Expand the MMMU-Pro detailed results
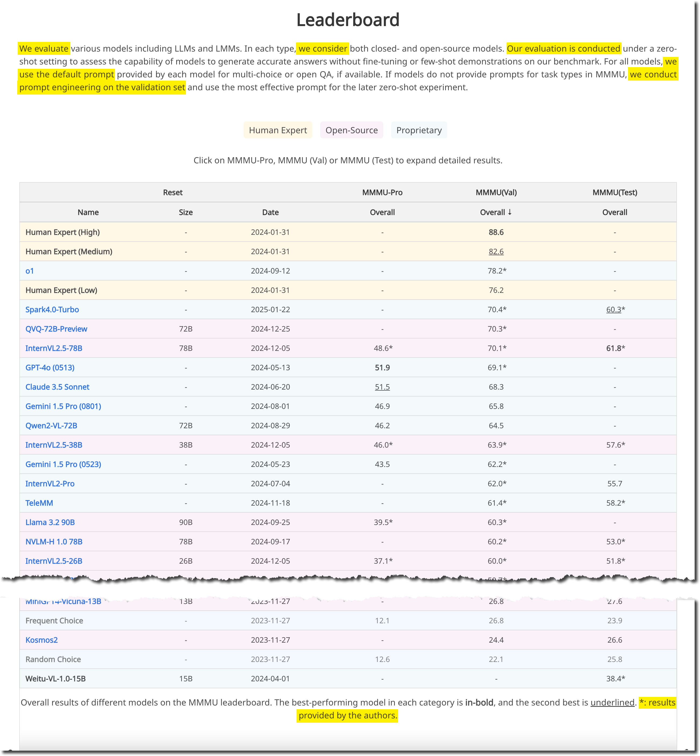Viewport: 700px width, 756px height. point(382,192)
